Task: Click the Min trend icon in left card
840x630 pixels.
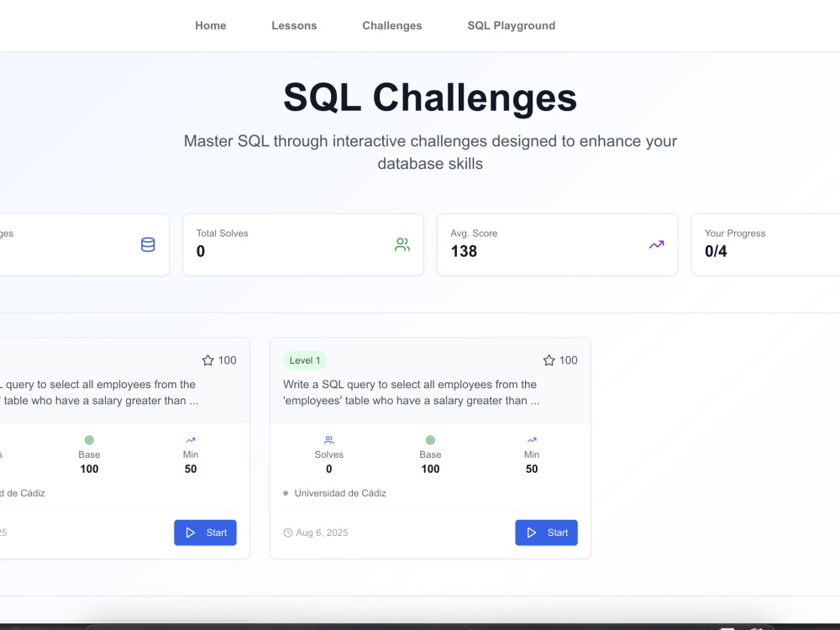Action: (x=191, y=440)
